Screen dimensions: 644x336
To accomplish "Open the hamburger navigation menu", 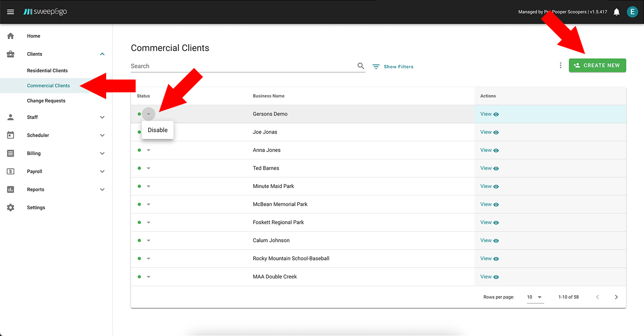I will tap(11, 12).
